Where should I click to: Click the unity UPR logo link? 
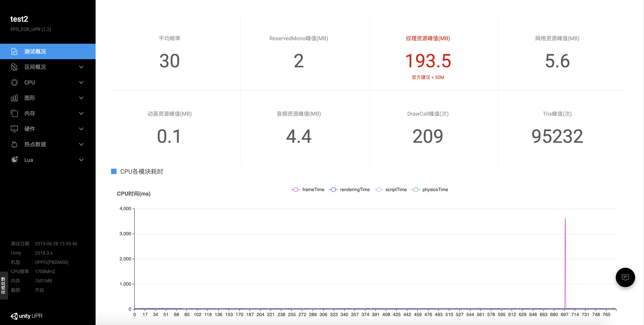point(27,316)
